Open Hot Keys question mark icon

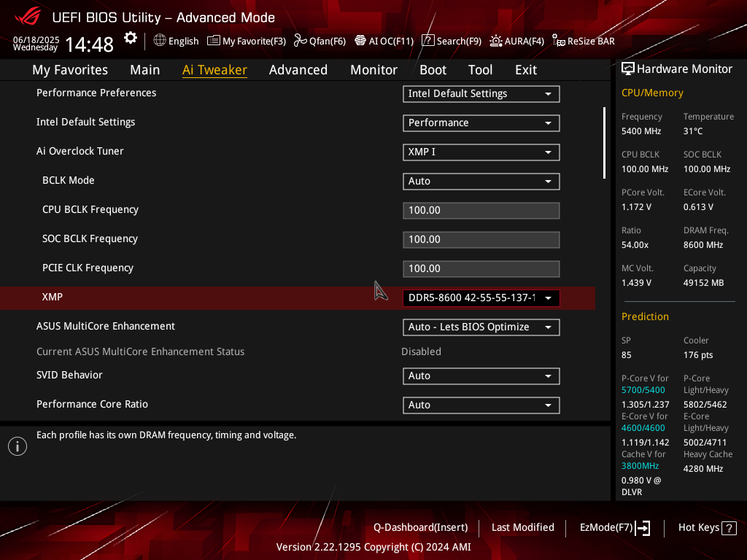click(729, 528)
